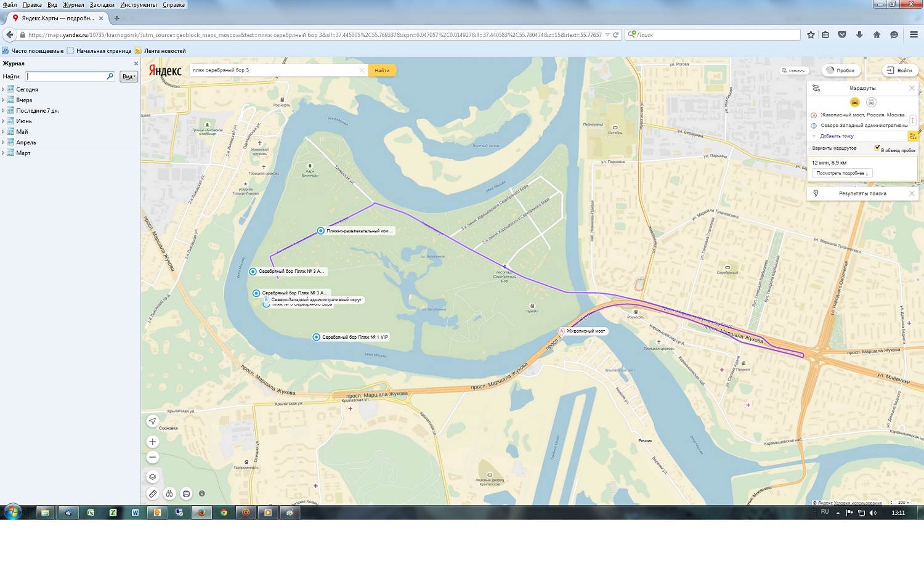Click Пляжно-развлекательный ком... map marker
The image size is (924, 563).
pos(321,231)
